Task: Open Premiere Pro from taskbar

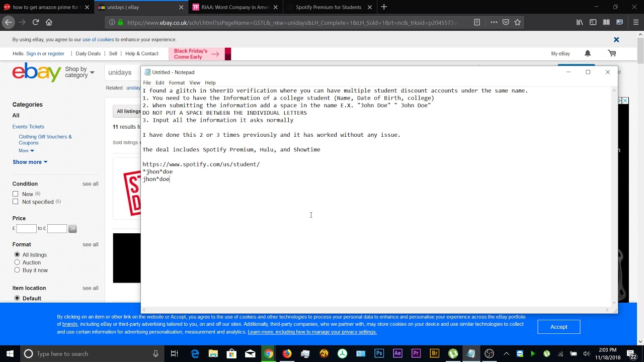Action: click(x=416, y=353)
